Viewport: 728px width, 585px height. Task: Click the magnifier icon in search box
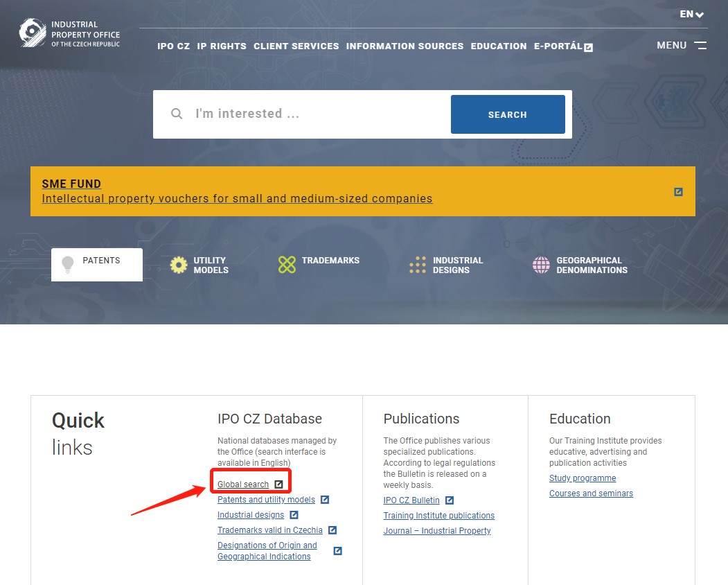177,114
